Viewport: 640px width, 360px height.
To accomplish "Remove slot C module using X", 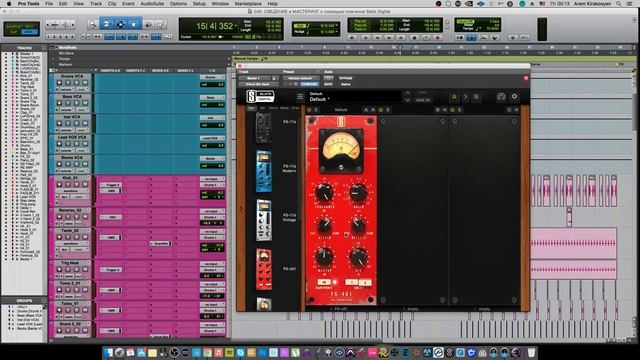I will (516, 110).
